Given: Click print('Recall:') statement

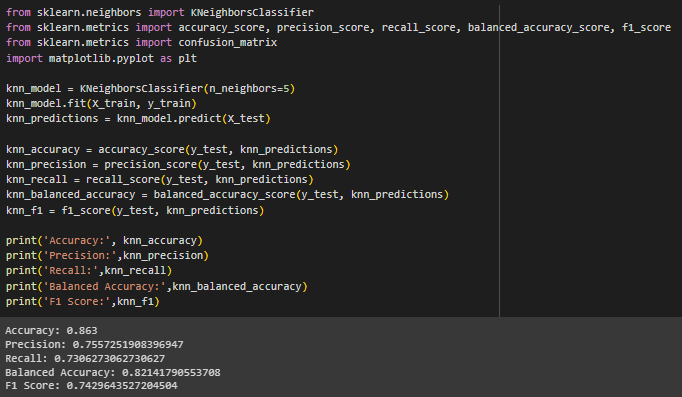Looking at the screenshot, I should pyautogui.click(x=89, y=271).
